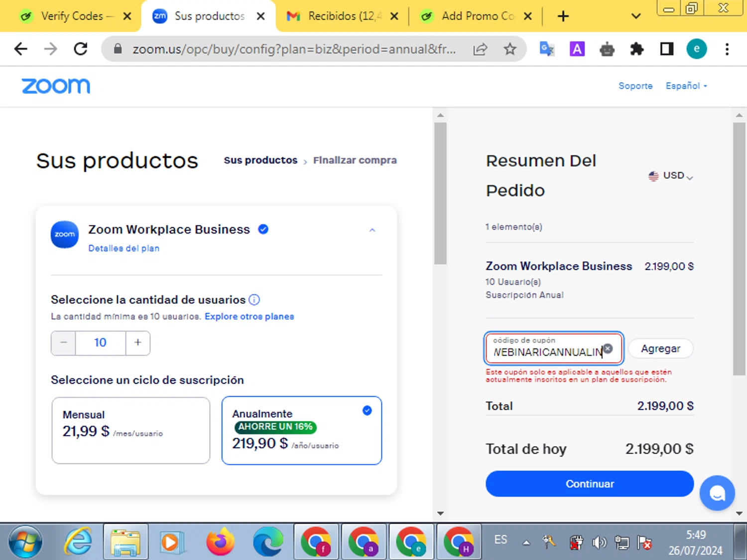Select the Anualmente subscription cycle
The height and width of the screenshot is (560, 747).
coord(302,431)
